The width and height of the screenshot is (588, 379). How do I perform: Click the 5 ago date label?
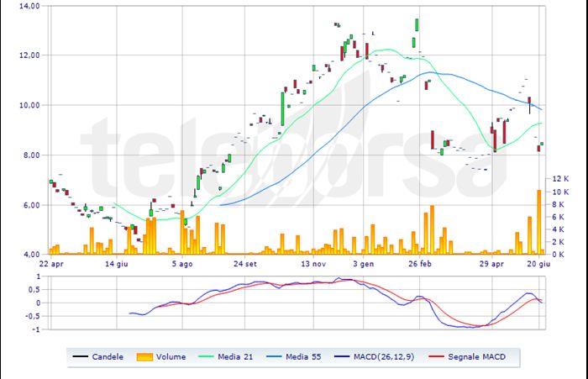click(x=182, y=264)
